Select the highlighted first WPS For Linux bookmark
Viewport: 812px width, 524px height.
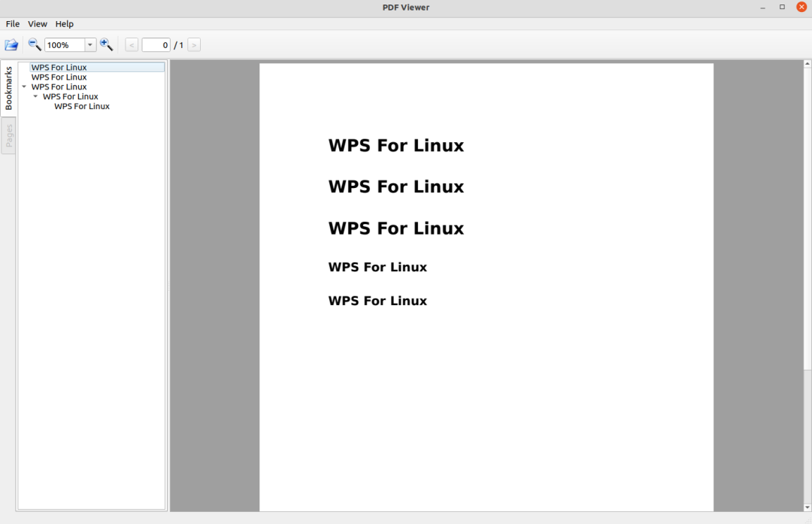(97, 68)
